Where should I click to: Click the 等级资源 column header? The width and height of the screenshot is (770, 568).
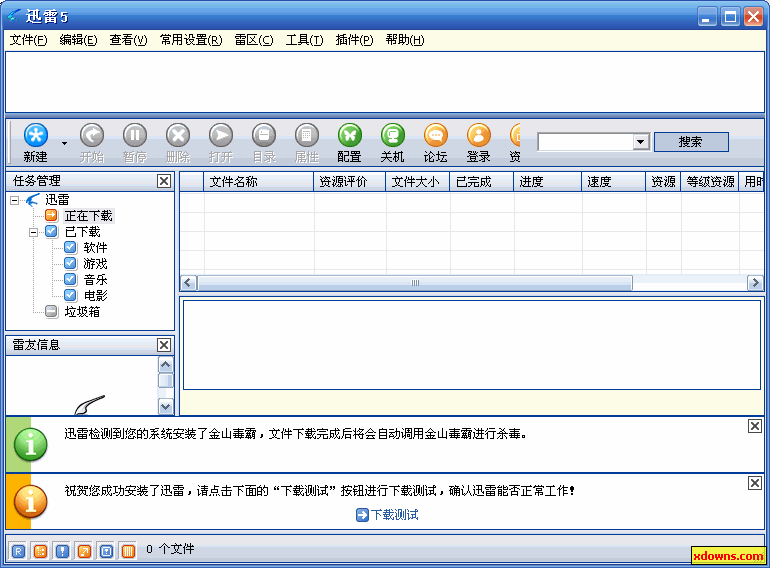710,182
